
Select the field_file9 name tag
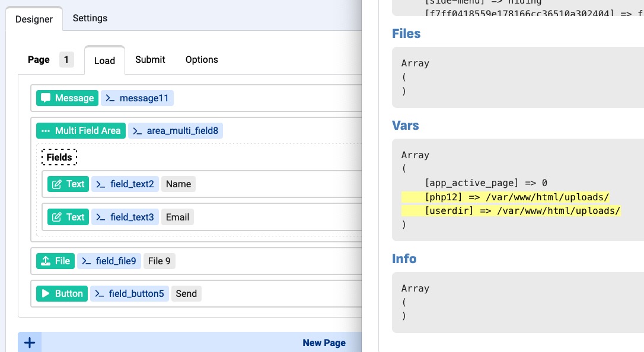tap(109, 261)
